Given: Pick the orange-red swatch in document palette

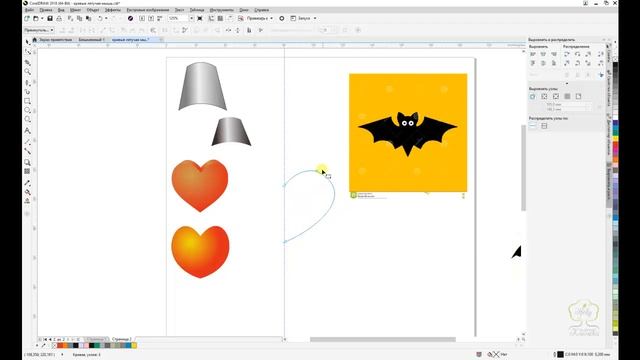Looking at the screenshot, I should [x=60, y=345].
